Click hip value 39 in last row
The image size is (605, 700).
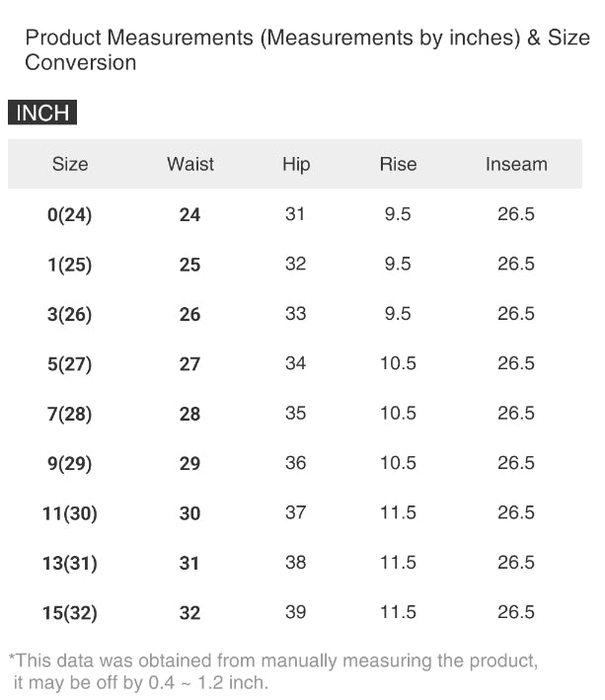click(295, 612)
